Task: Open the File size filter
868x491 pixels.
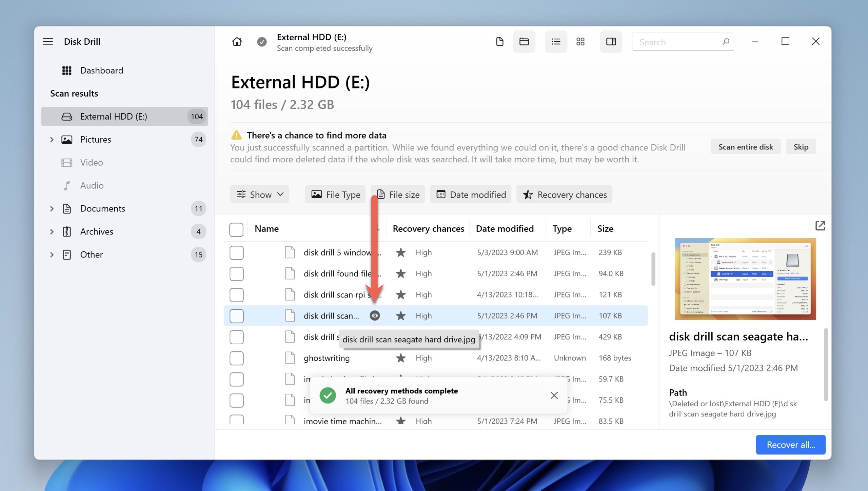Action: coord(398,194)
